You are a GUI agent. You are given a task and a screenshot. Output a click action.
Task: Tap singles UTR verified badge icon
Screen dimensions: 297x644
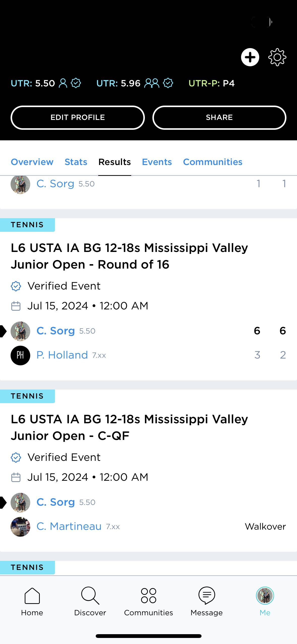[76, 83]
